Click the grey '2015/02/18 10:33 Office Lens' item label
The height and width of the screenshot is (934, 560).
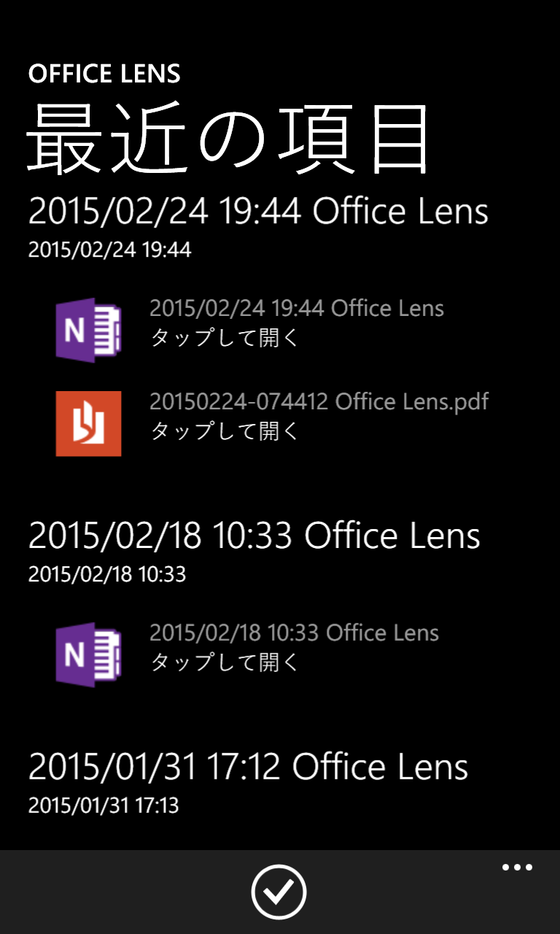(x=294, y=632)
